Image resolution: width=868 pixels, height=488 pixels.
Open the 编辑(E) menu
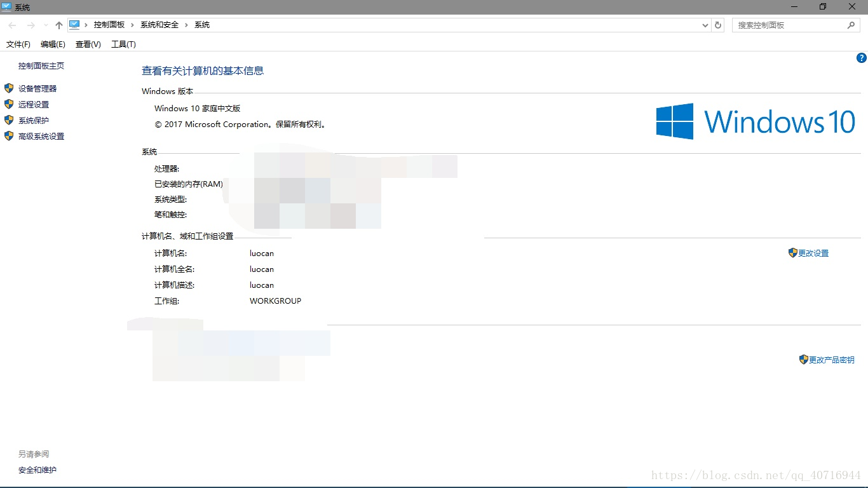pyautogui.click(x=53, y=44)
